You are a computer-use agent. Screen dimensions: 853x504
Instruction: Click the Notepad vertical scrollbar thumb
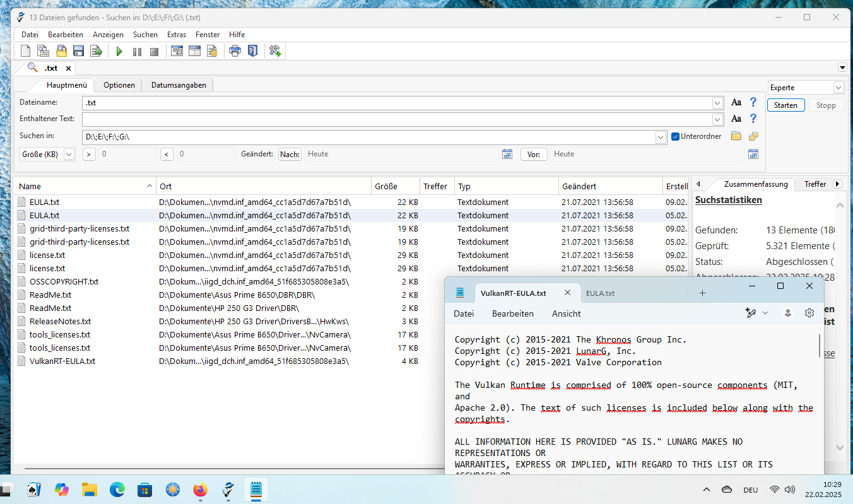click(820, 346)
